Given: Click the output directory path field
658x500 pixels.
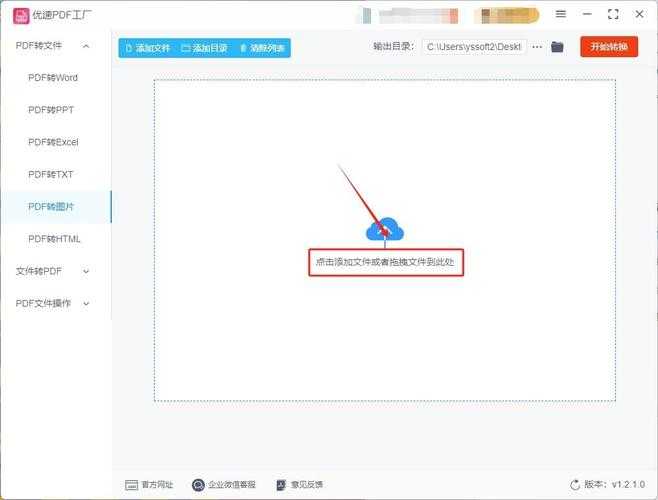Looking at the screenshot, I should coord(474,47).
